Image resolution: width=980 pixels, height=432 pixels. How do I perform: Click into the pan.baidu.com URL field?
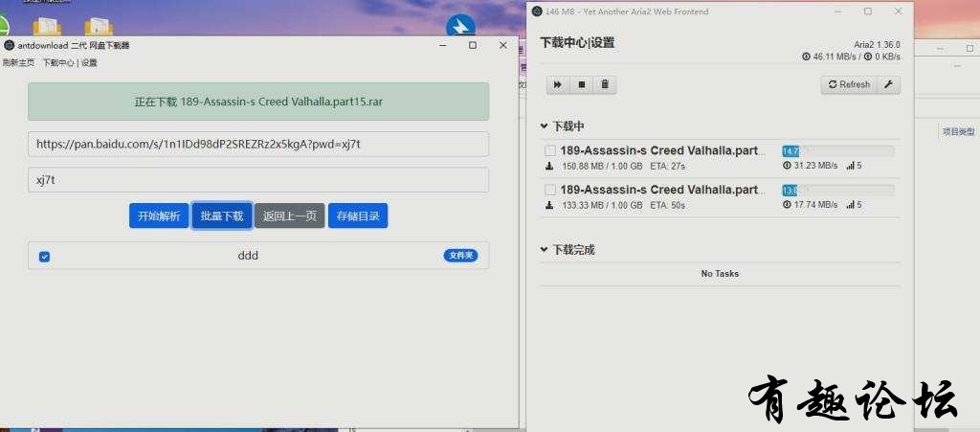[258, 144]
